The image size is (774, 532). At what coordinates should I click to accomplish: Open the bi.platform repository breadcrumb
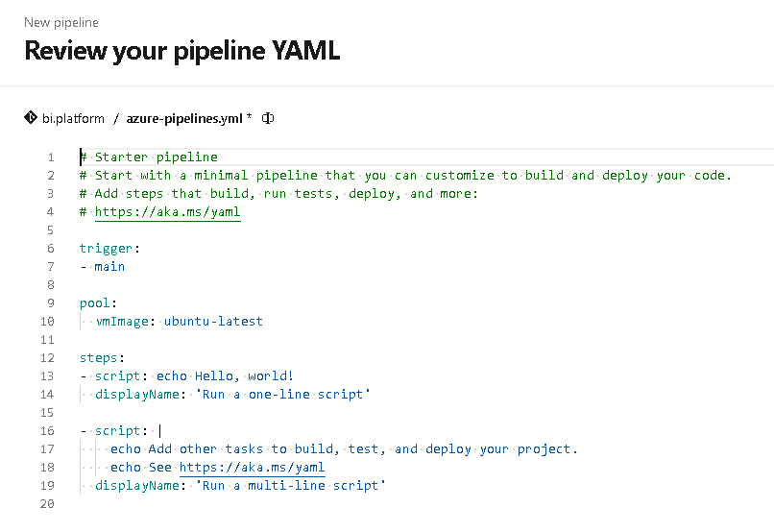coord(73,118)
